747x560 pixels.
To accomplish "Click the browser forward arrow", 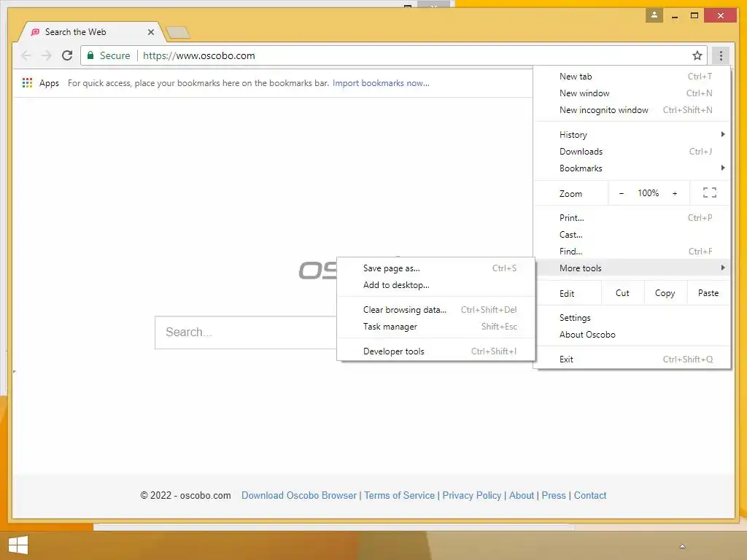I will pos(46,55).
